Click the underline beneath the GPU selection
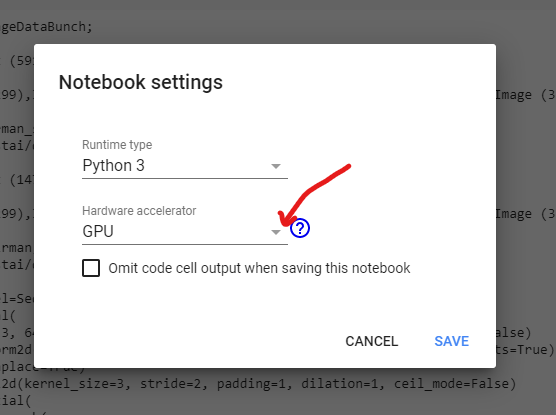 (x=185, y=244)
